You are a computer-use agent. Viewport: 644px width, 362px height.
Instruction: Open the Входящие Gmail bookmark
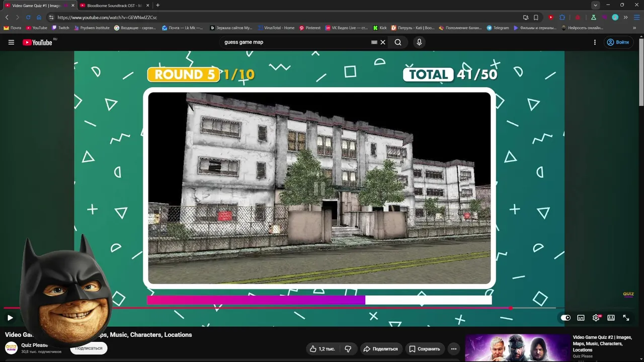135,28
